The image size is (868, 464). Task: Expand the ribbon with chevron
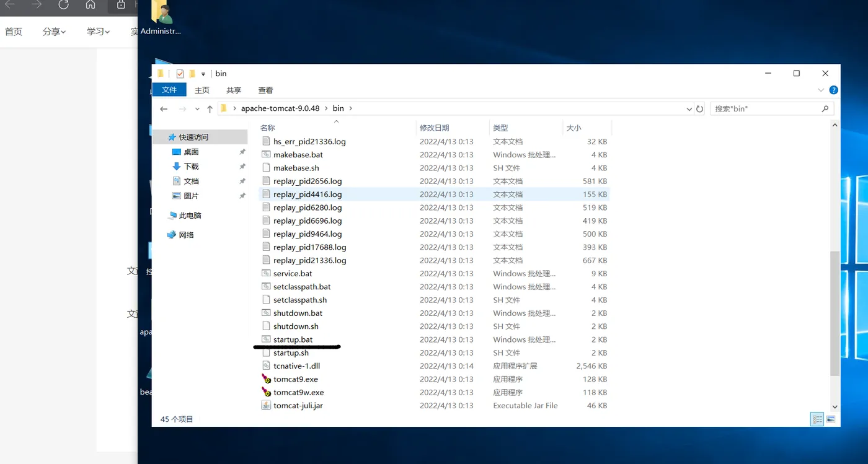point(821,90)
